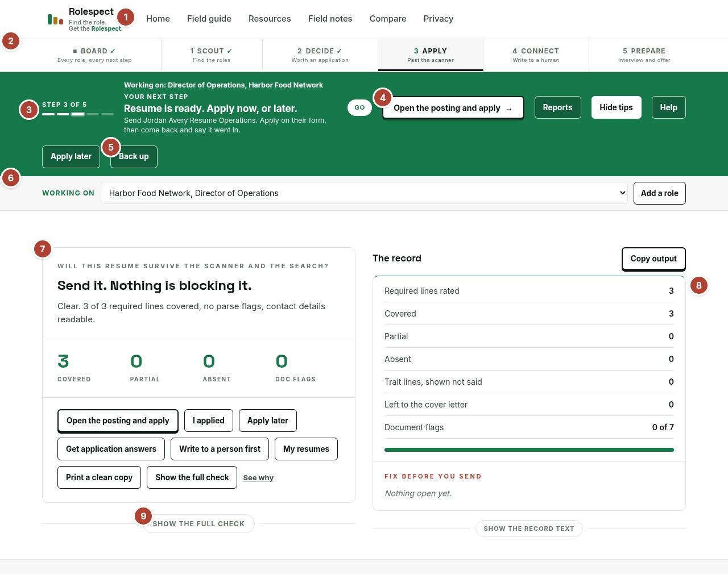Switch to the Board step tab
The width and height of the screenshot is (728, 574).
click(x=94, y=55)
